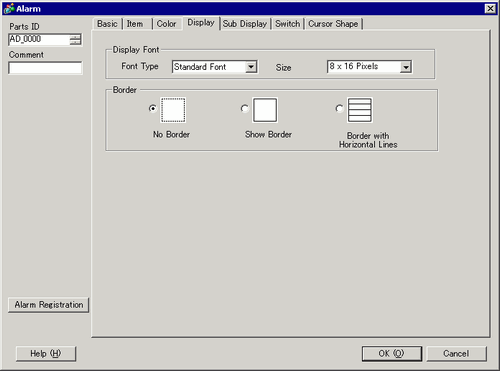Close the Alarm dialog window
500x371 pixels.
tap(490, 8)
